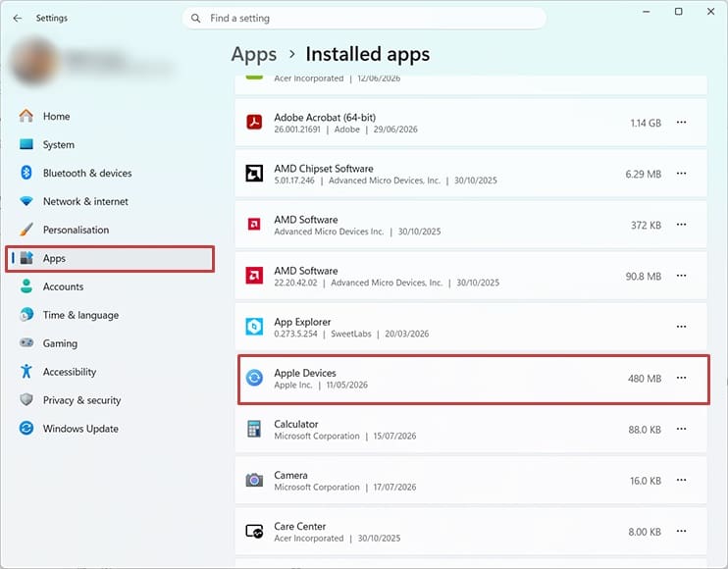728x569 pixels.
Task: Click the Calculator app name
Action: (296, 424)
